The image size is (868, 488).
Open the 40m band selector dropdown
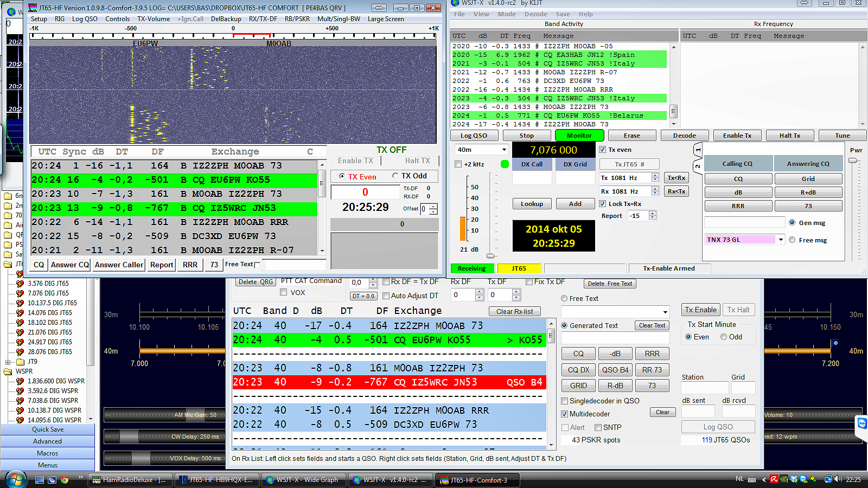[x=502, y=149]
